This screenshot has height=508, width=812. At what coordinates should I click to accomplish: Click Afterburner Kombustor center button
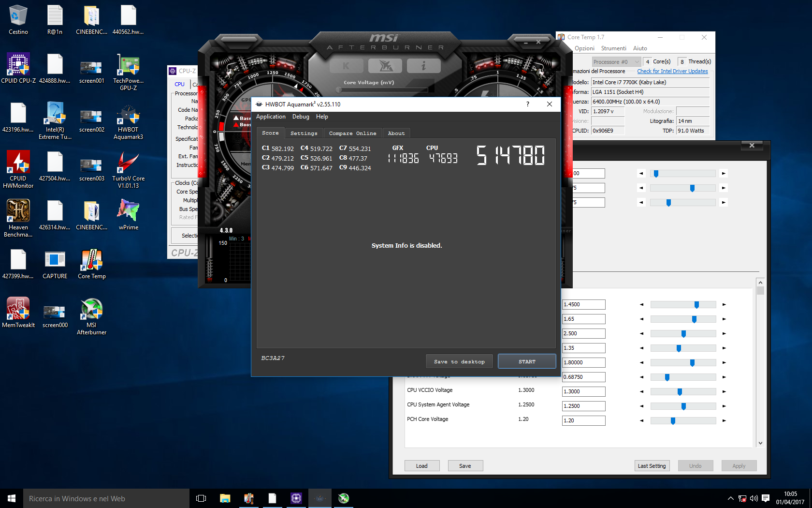385,66
